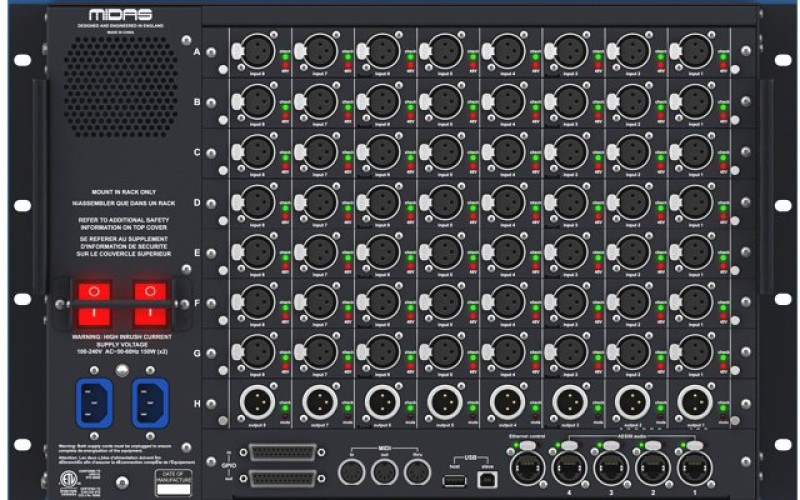
Task: Select the right blue IEC power inlet
Action: (x=151, y=403)
